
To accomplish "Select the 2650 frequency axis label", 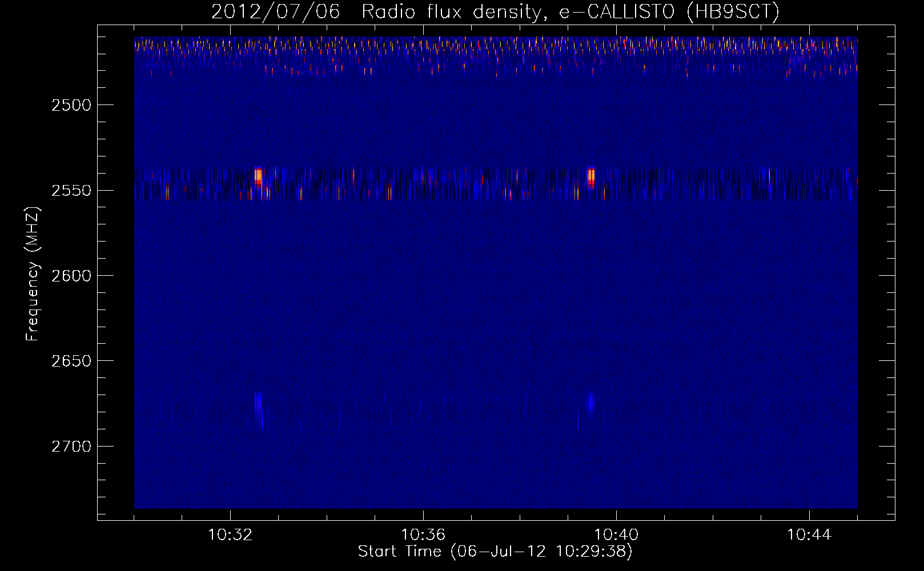I will pyautogui.click(x=71, y=361).
